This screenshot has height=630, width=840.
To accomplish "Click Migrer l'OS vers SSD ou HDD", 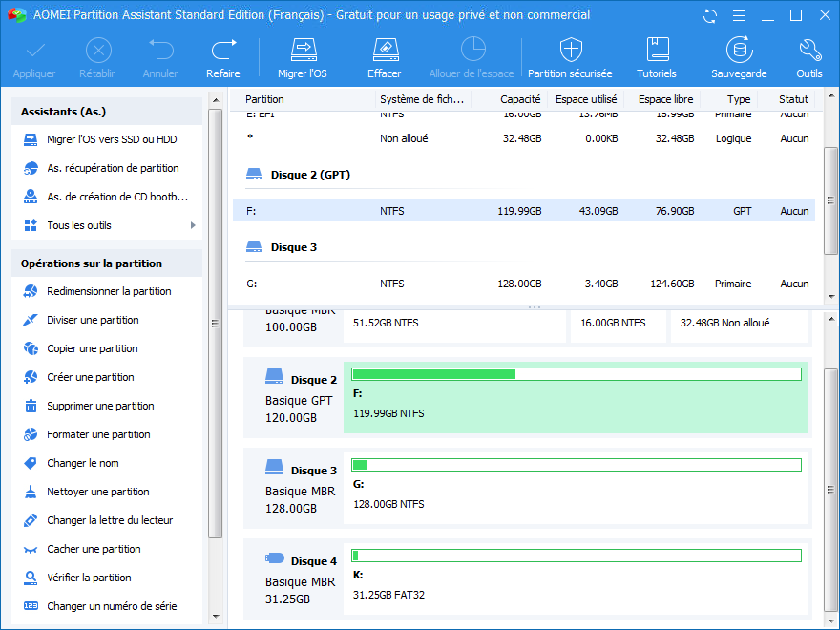I will [x=112, y=139].
